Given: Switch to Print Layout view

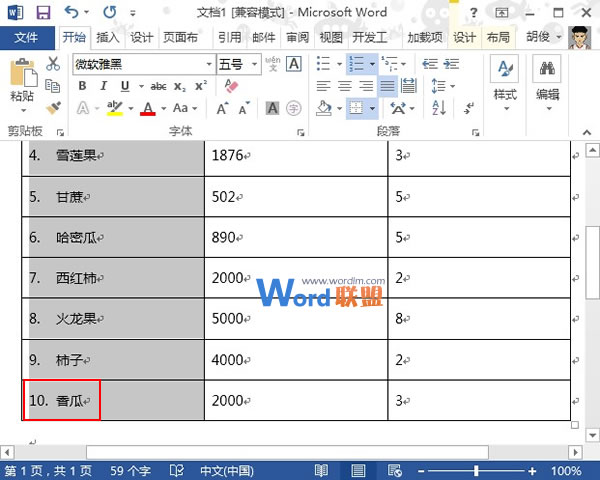Looking at the screenshot, I should 358,470.
